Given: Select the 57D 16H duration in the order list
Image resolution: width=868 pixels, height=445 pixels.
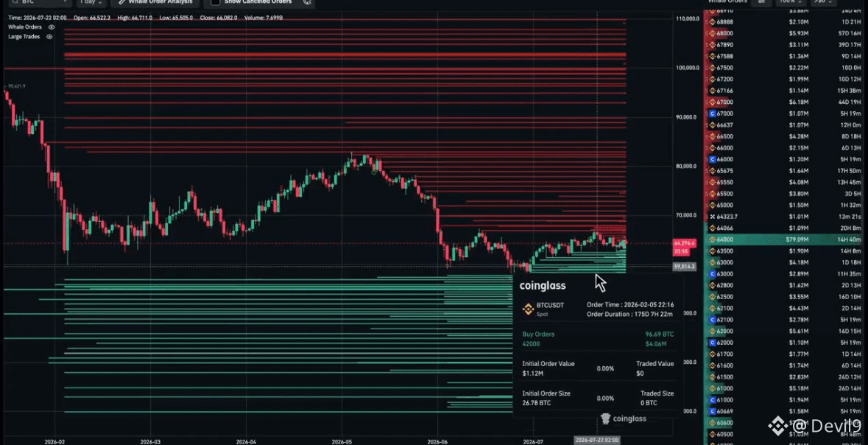Looking at the screenshot, I should [x=848, y=33].
